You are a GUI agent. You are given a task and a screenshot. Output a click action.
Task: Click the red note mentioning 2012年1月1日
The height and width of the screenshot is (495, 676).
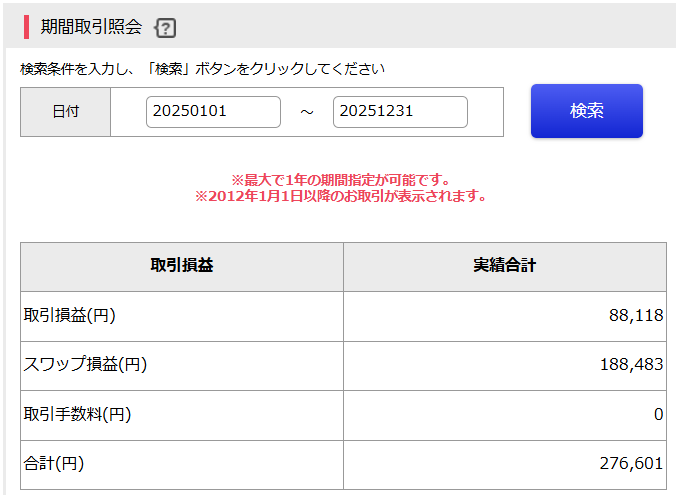click(341, 196)
